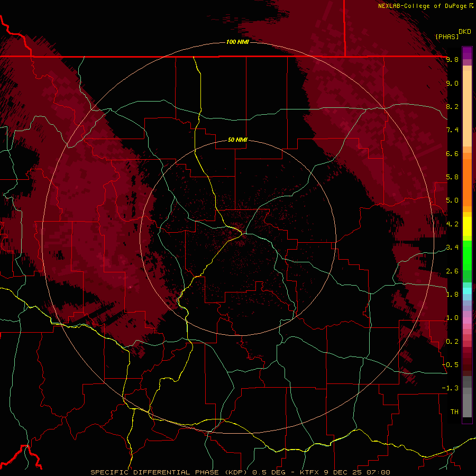Click the 6.6 value on color scale

click(452, 153)
